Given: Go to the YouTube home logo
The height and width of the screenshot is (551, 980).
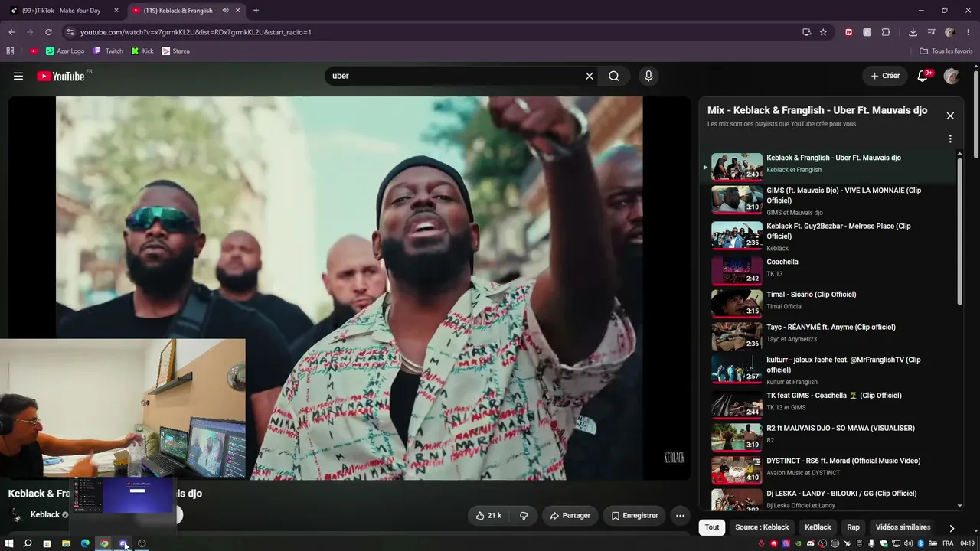Looking at the screenshot, I should pos(61,76).
